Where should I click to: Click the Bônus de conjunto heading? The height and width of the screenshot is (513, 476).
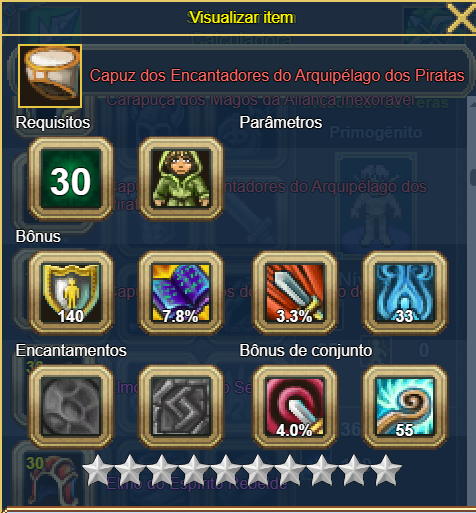coord(306,350)
